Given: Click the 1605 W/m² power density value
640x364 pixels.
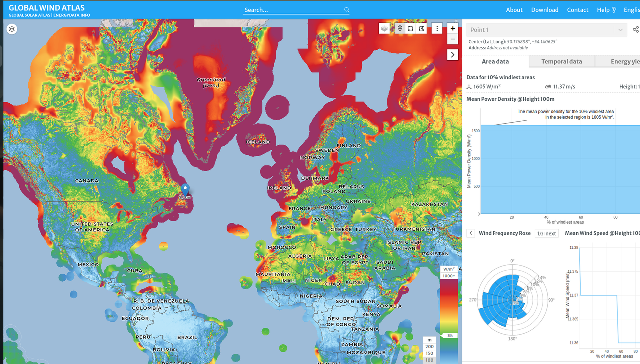Looking at the screenshot, I should (x=487, y=87).
